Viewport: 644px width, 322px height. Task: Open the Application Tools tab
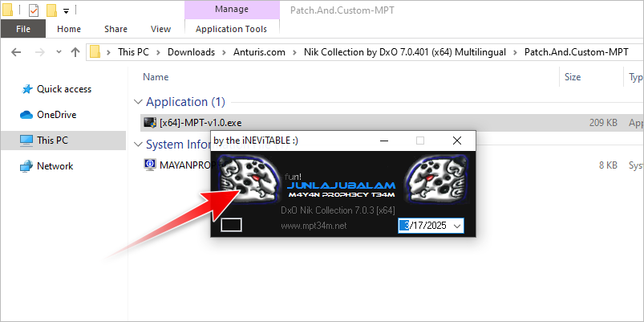pyautogui.click(x=231, y=29)
